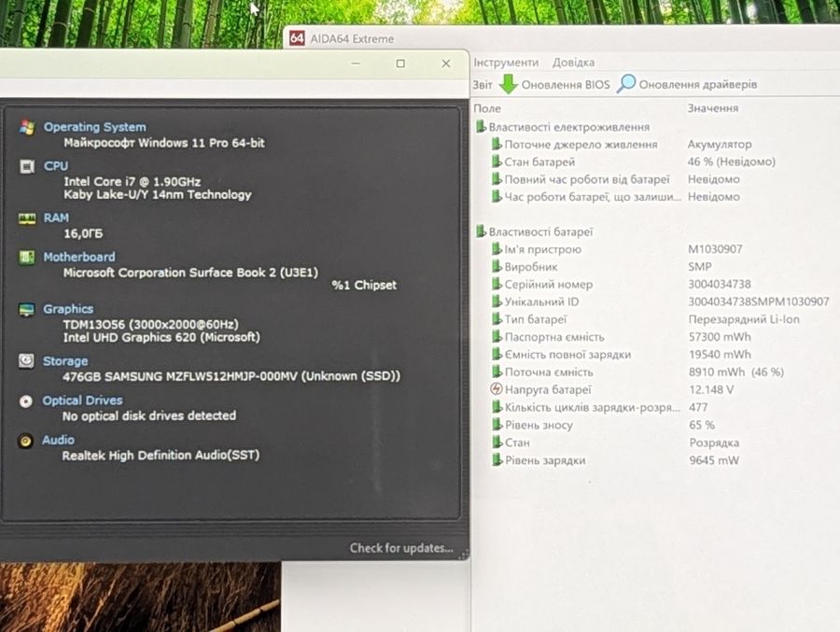Click the RAM module icon
Image resolution: width=840 pixels, height=632 pixels.
point(27,218)
